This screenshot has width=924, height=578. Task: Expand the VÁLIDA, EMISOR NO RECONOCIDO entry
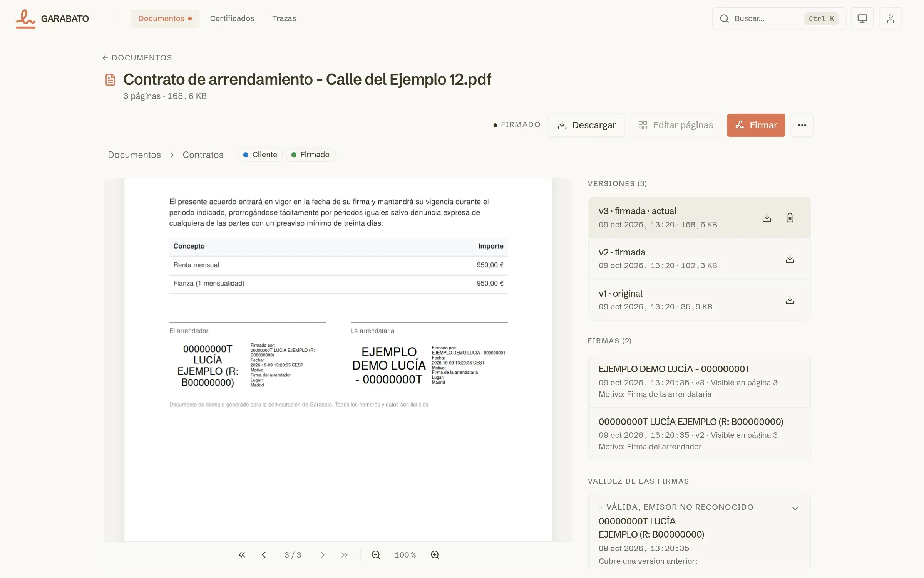click(795, 508)
